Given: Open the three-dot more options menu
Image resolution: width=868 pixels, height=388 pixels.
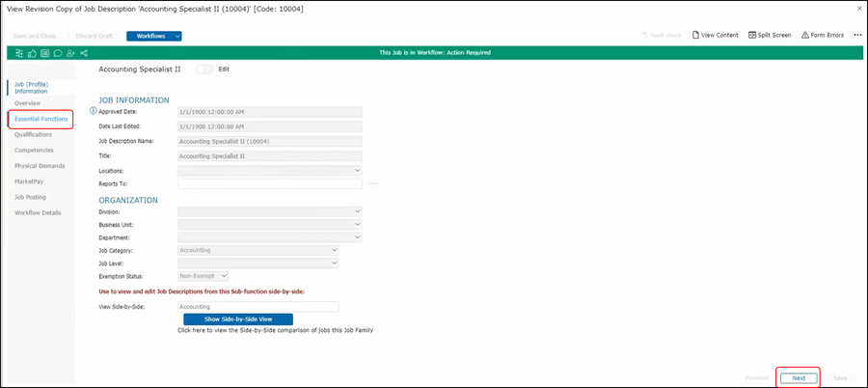Looking at the screenshot, I should [856, 35].
